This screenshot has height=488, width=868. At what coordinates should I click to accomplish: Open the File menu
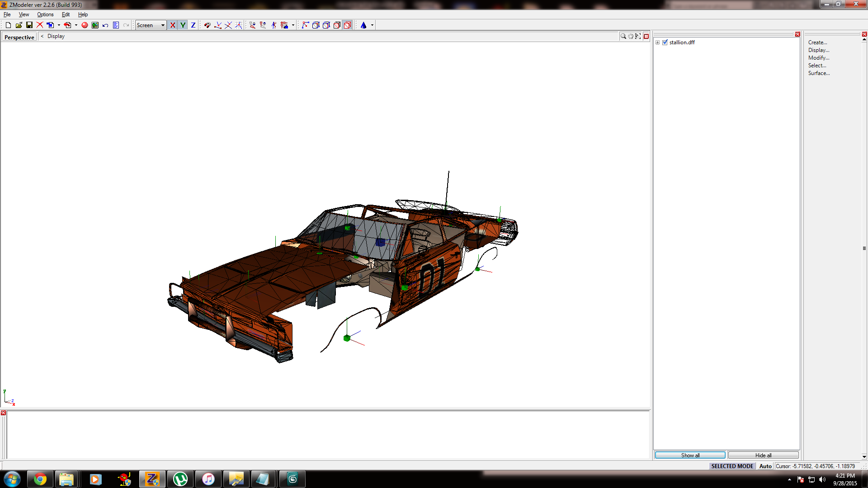click(7, 14)
